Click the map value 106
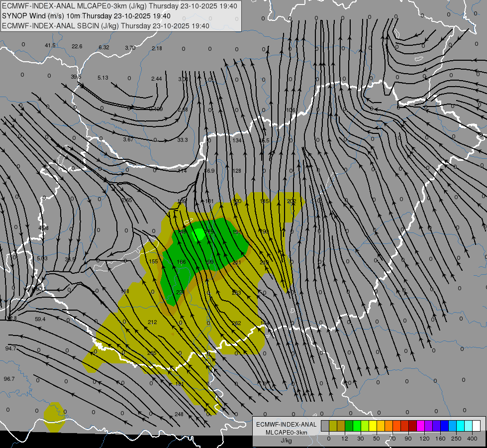487x448 pixels. pyautogui.click(x=291, y=110)
